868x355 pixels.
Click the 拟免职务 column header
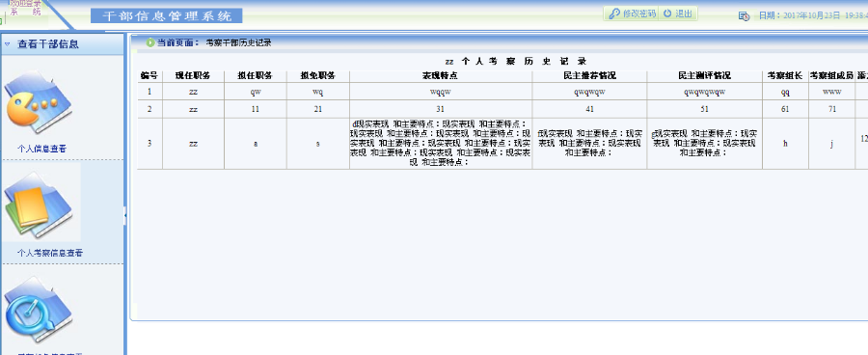317,76
